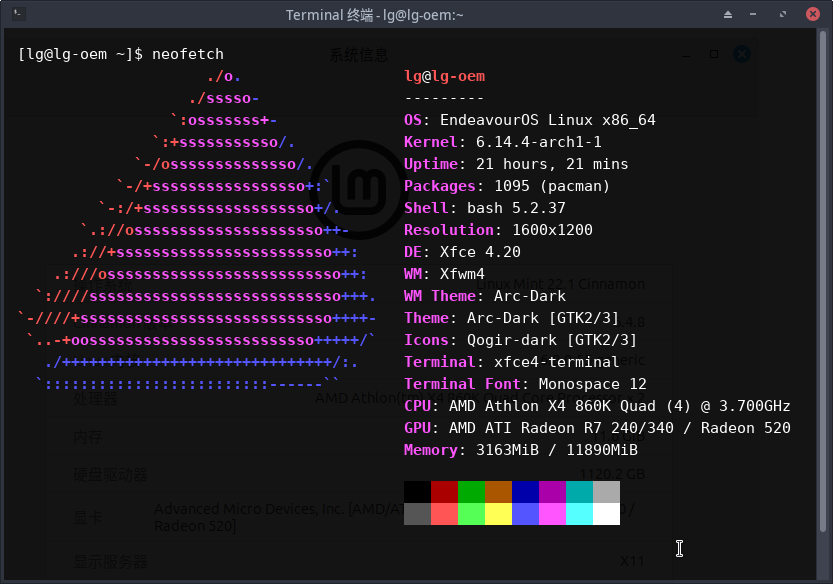Maximize the 系统信息 window behind the terminal

point(714,54)
